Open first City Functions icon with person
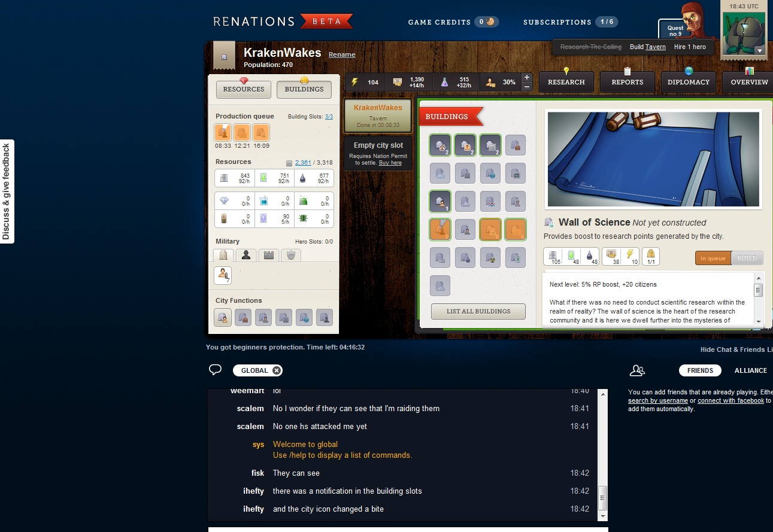773x532 pixels. (223, 317)
